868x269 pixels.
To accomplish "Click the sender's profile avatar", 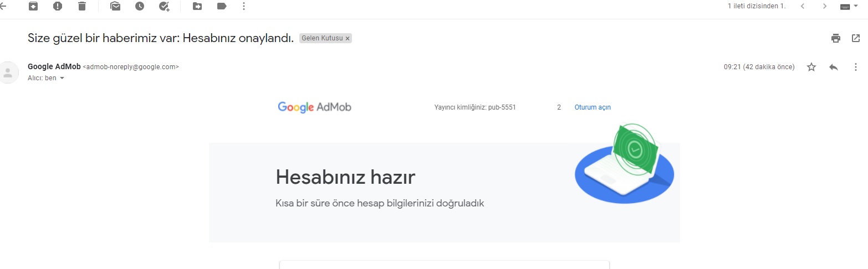I will pyautogui.click(x=8, y=73).
